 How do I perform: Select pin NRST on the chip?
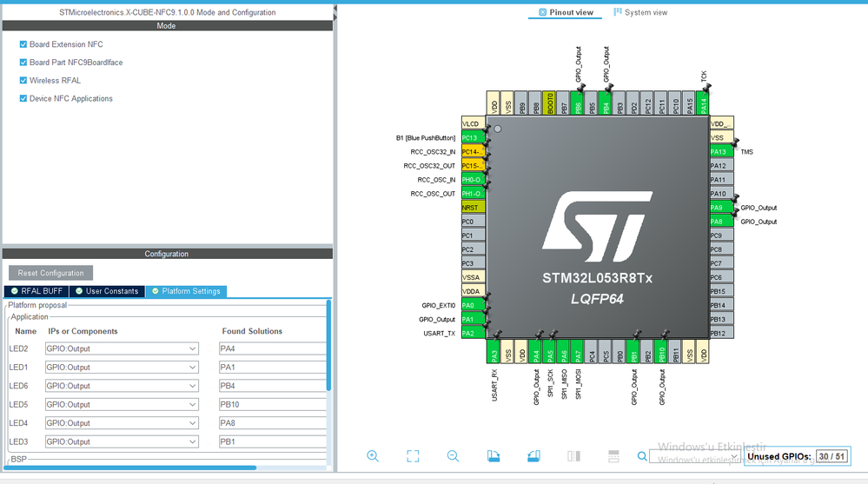pos(474,208)
